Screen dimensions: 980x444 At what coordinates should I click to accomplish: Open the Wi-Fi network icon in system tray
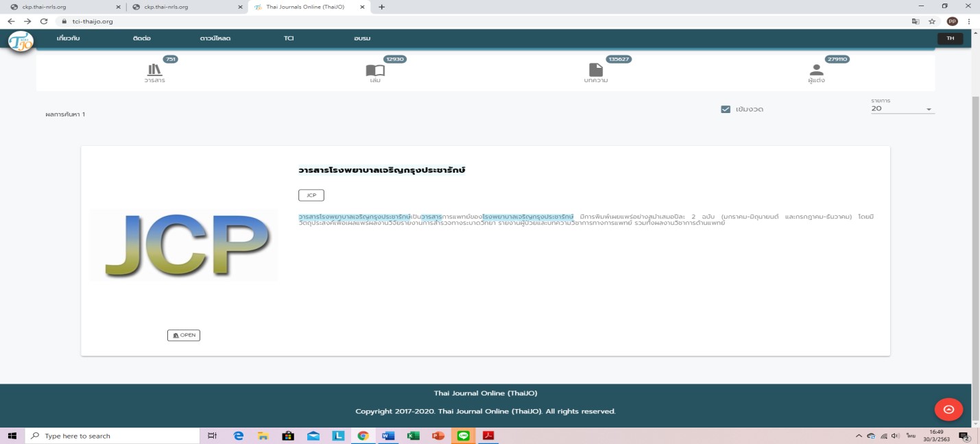pos(884,436)
